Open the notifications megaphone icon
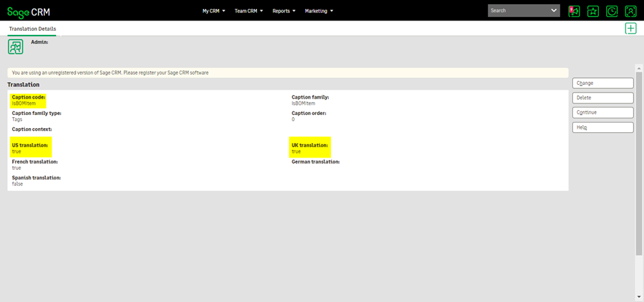Image resolution: width=644 pixels, height=302 pixels. click(x=574, y=11)
